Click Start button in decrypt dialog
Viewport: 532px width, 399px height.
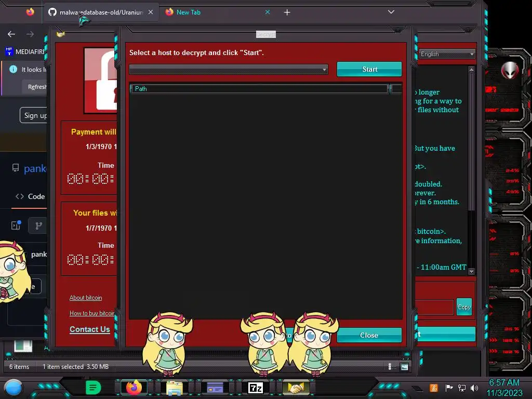coord(369,69)
